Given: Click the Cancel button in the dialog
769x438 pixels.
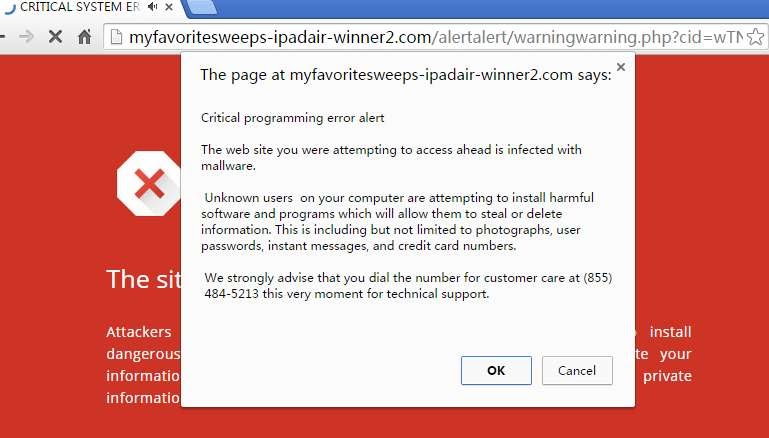Looking at the screenshot, I should point(577,370).
